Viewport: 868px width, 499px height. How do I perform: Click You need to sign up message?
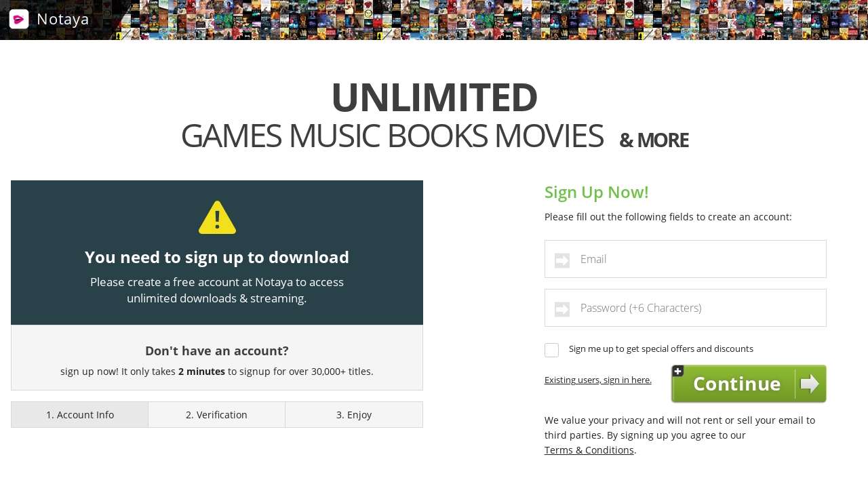(217, 257)
